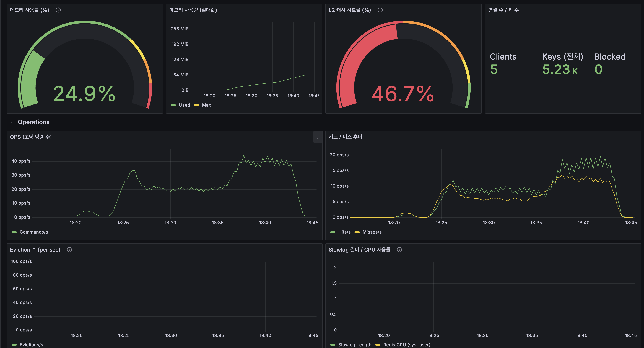Toggle the Used series in memory legend
The image size is (644, 348).
click(x=184, y=105)
